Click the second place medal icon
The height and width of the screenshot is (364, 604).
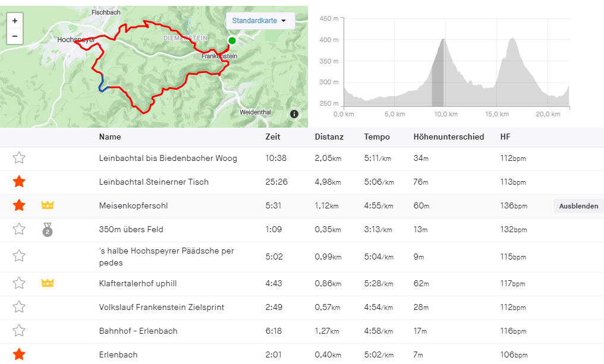click(x=48, y=229)
